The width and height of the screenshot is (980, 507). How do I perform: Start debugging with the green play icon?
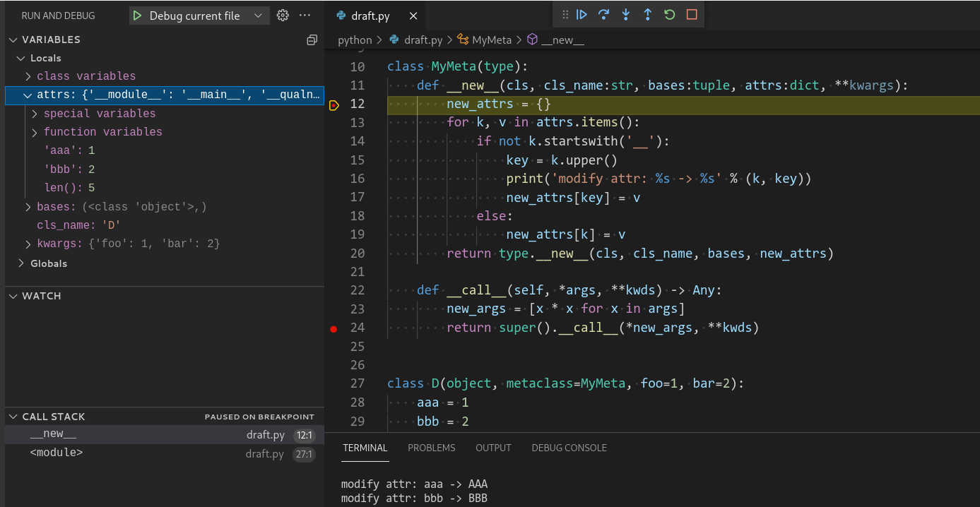(x=138, y=16)
